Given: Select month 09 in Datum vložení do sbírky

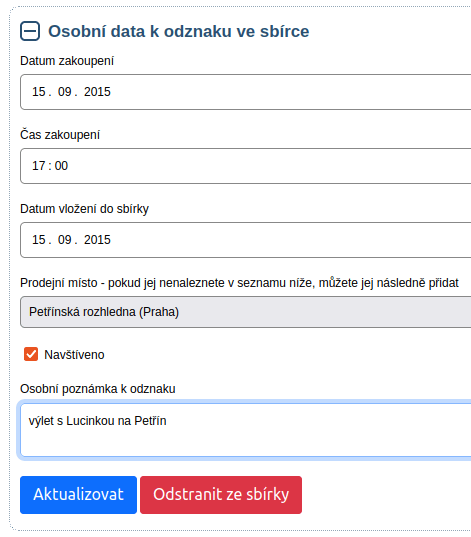Looking at the screenshot, I should [64, 240].
